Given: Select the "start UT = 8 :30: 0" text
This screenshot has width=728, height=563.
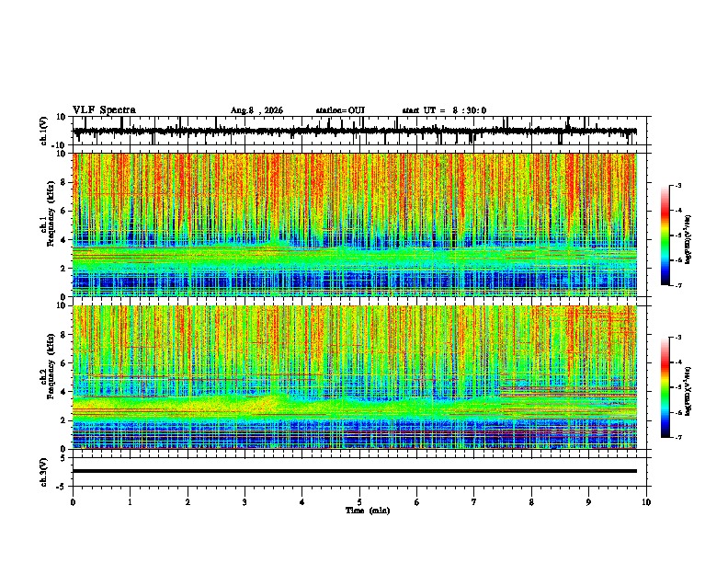Looking at the screenshot, I should tap(444, 110).
